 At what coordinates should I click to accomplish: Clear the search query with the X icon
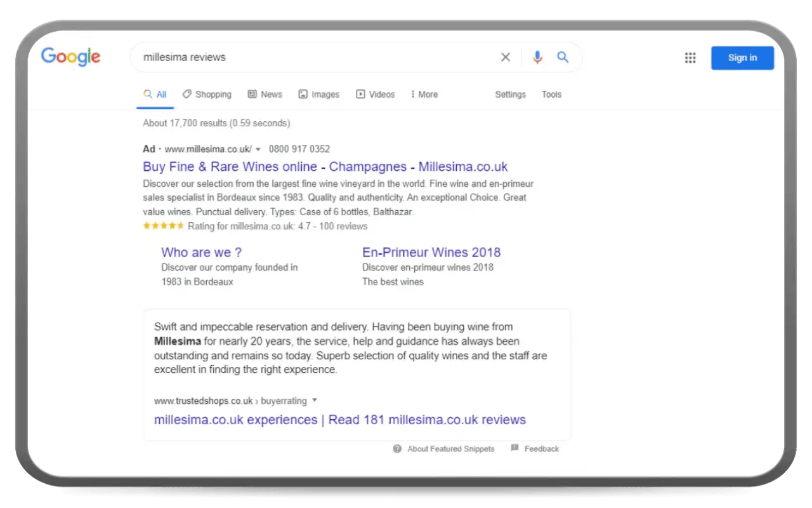(505, 57)
